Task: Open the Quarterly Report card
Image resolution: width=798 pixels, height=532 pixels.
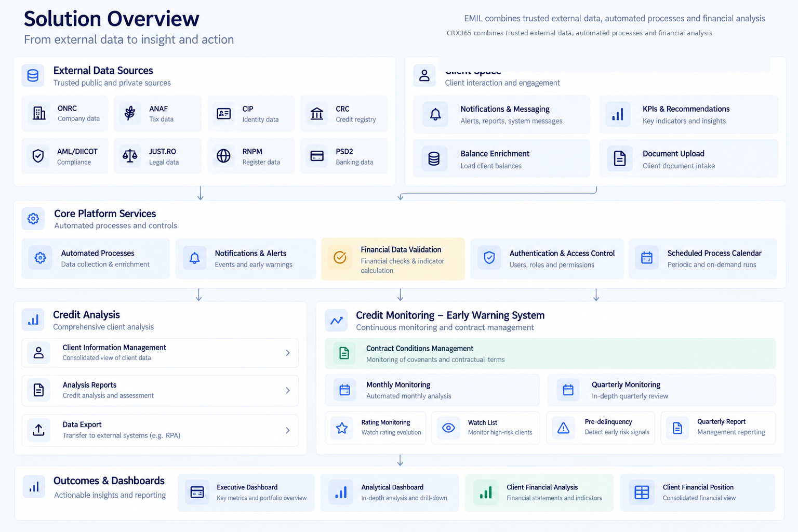Action: click(718, 428)
